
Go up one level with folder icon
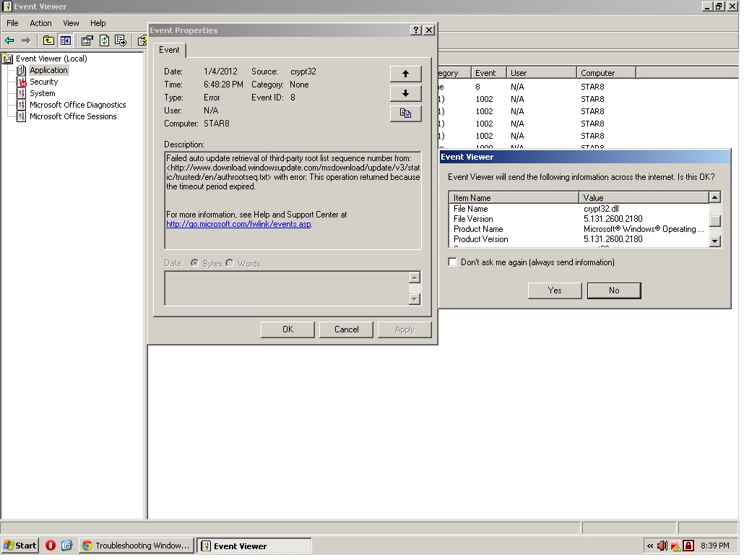(x=48, y=40)
